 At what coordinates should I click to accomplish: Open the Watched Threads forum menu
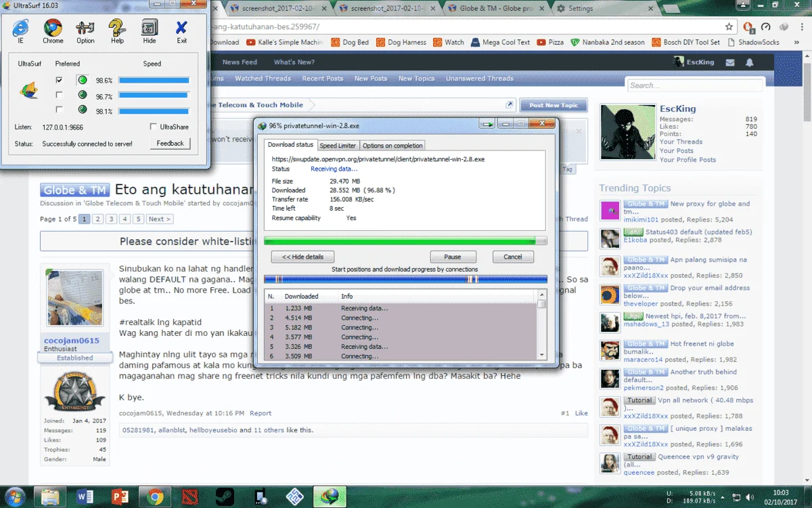tap(263, 79)
